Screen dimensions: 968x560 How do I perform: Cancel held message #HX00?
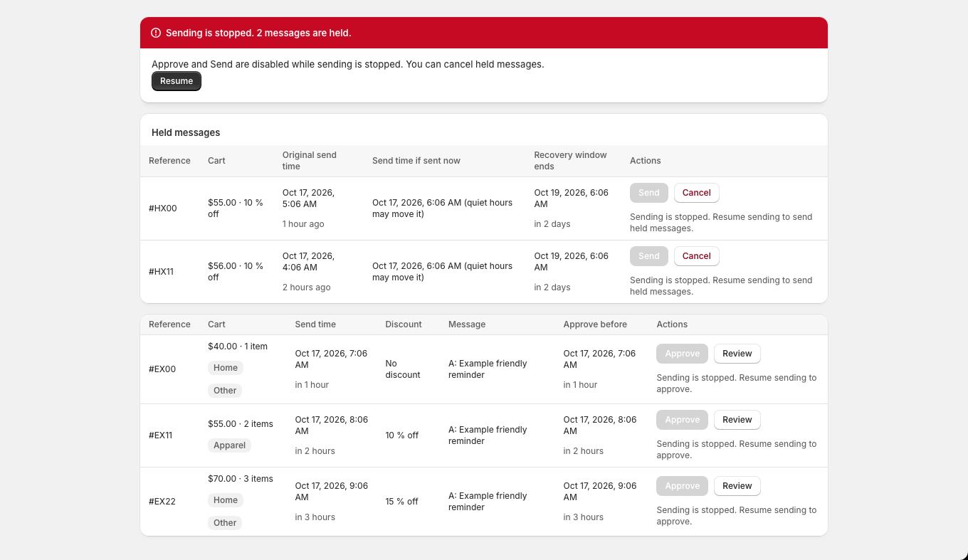696,193
